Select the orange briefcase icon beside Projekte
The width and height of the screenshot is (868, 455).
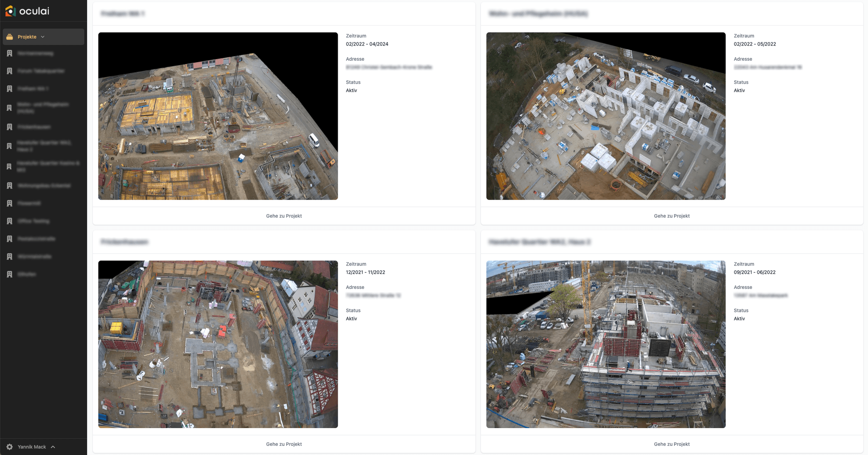(x=10, y=37)
